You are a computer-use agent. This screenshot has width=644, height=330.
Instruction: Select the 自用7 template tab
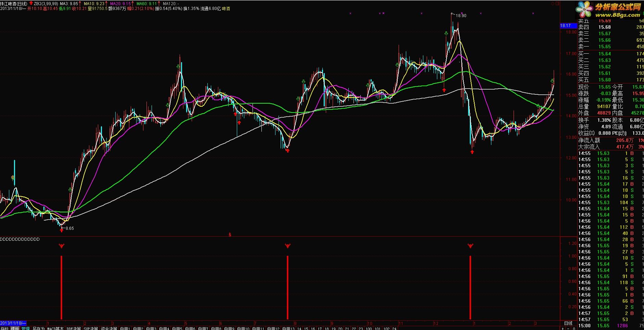[203, 328]
